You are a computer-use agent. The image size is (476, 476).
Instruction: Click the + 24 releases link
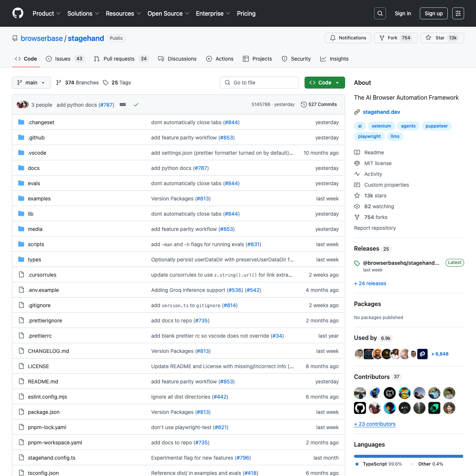point(370,283)
